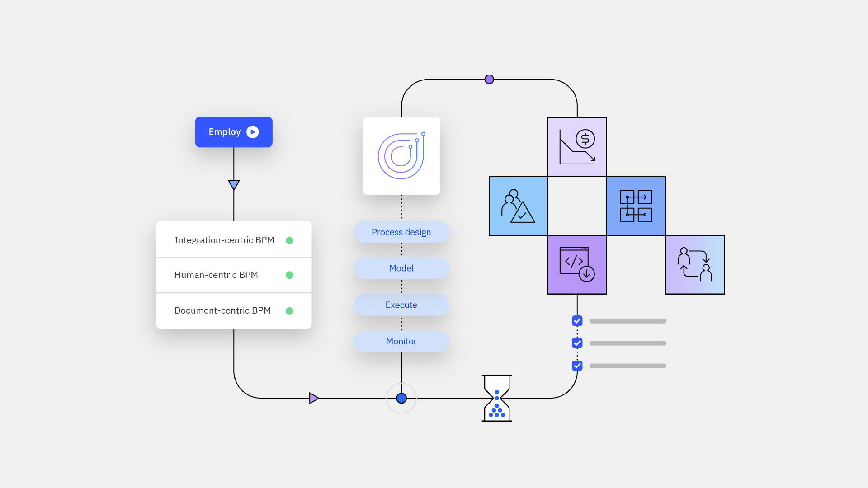The width and height of the screenshot is (868, 488).
Task: Click the blue downward triangle below Employ
Action: pyautogui.click(x=234, y=184)
